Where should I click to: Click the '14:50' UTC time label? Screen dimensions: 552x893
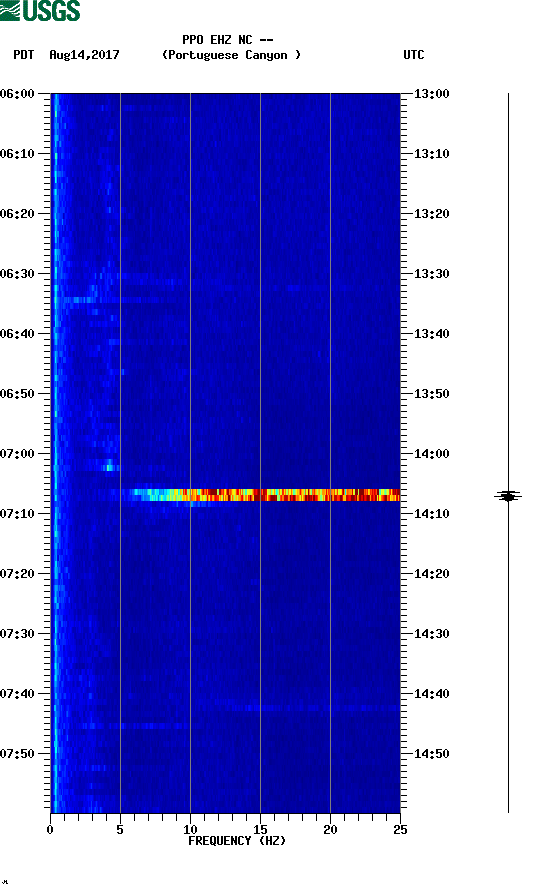[x=432, y=753]
